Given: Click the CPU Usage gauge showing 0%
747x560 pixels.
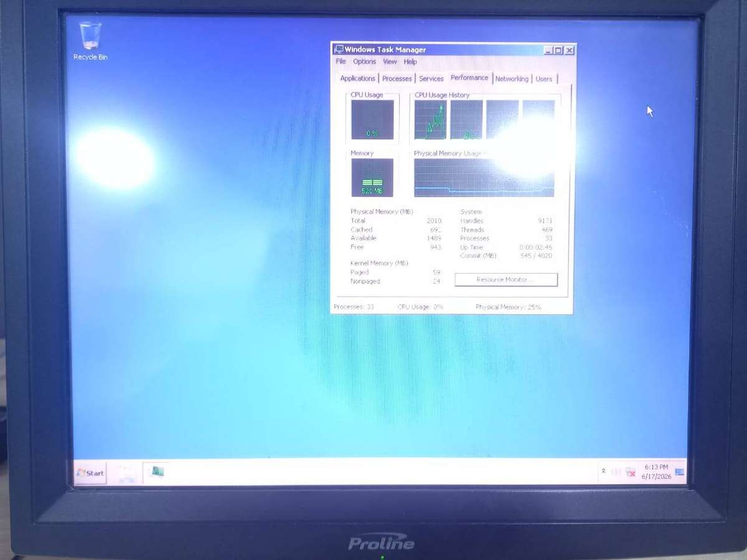Looking at the screenshot, I should [x=372, y=119].
